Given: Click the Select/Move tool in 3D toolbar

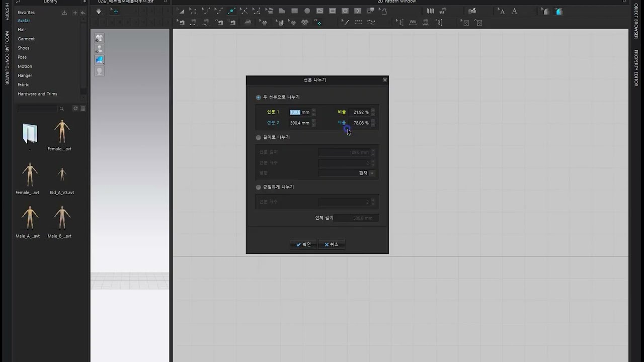Looking at the screenshot, I should [x=115, y=12].
